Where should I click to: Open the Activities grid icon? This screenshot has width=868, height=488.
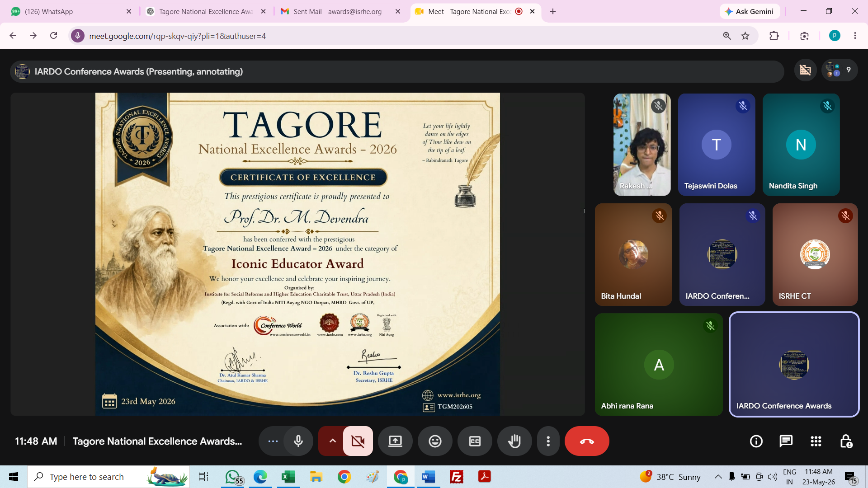pos(816,441)
